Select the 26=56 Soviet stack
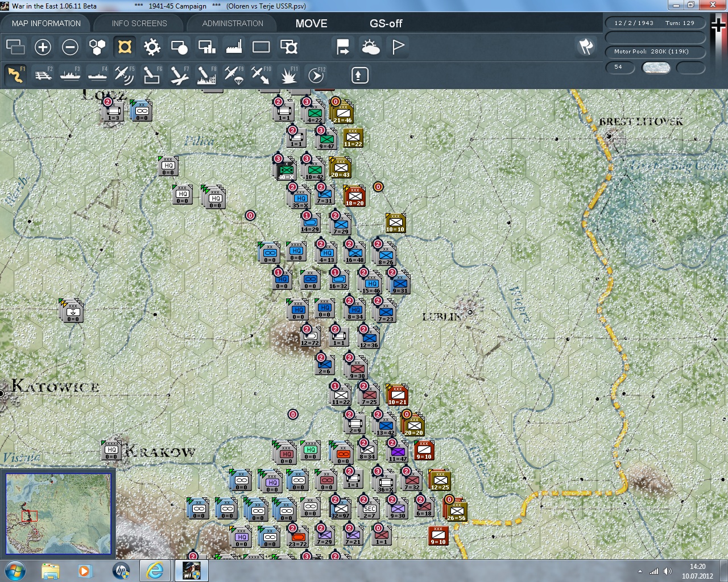 456,511
